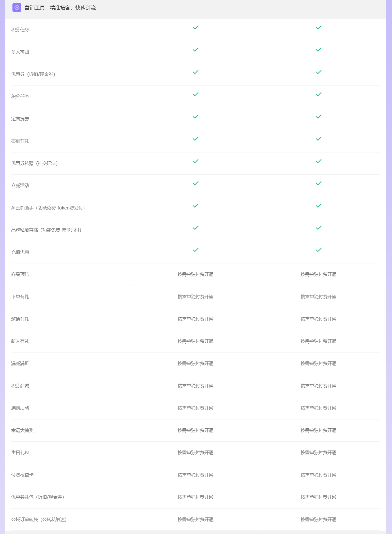
Task: Click the 公域订单转换（公转私触达） row label
Action: [x=39, y=519]
